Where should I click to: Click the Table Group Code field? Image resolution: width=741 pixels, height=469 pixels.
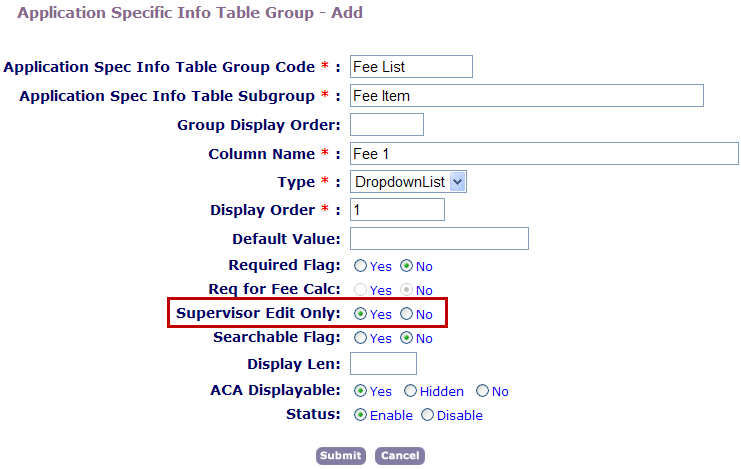411,67
